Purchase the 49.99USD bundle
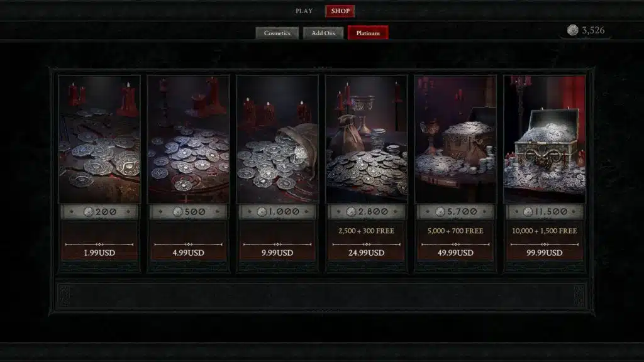Screen dimensions: 644x362 click(455, 253)
